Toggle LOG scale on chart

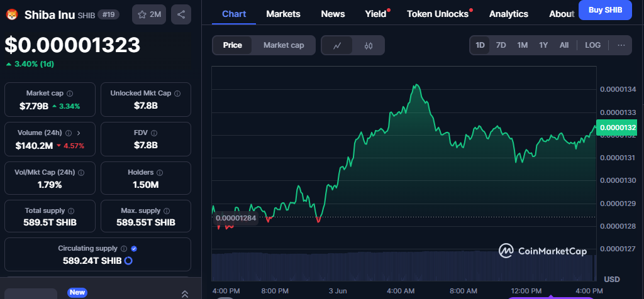592,45
